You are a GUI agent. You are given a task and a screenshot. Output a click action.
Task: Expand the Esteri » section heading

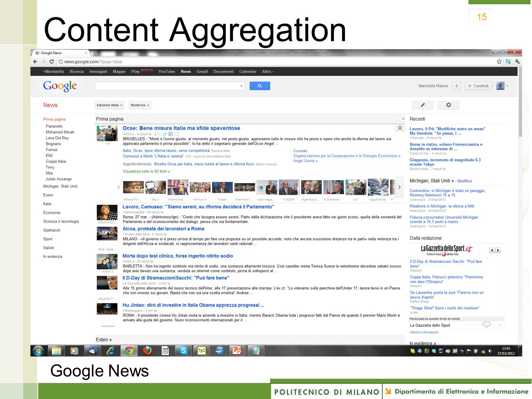(104, 340)
